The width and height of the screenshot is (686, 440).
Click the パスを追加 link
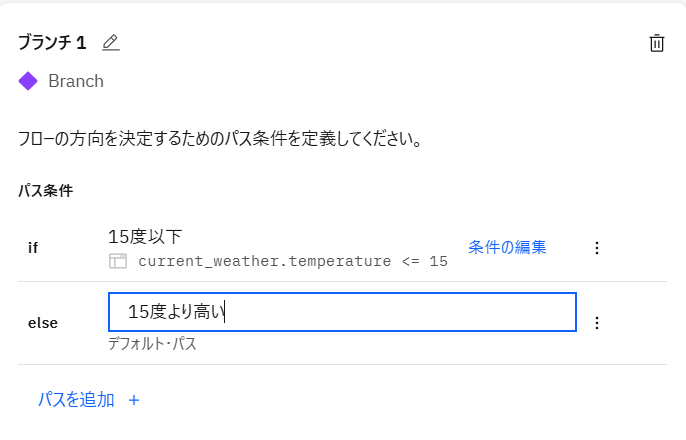76,400
